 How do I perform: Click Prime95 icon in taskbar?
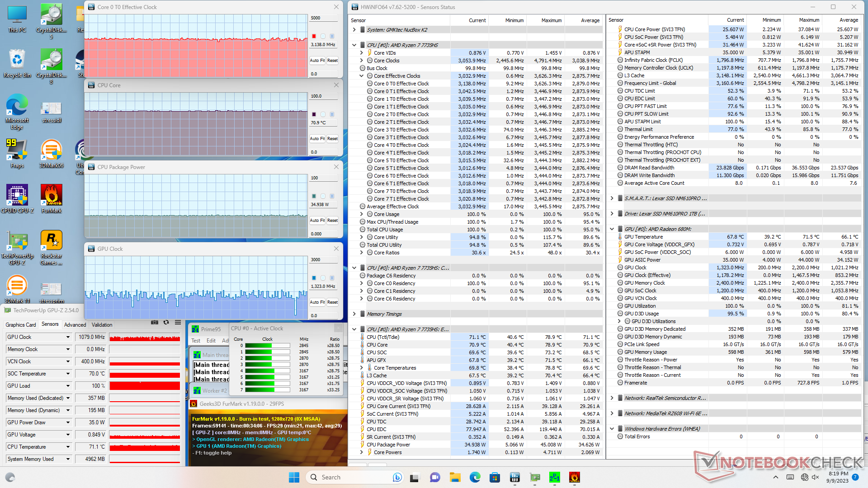tap(554, 477)
